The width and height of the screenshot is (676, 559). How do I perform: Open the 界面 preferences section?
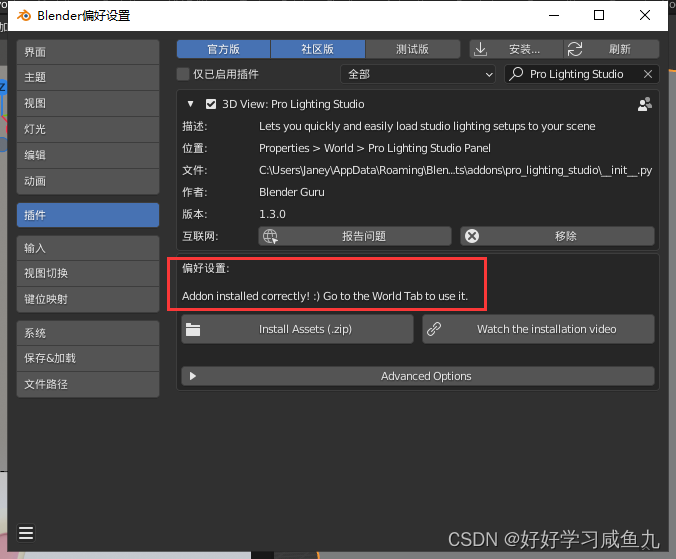click(x=88, y=52)
